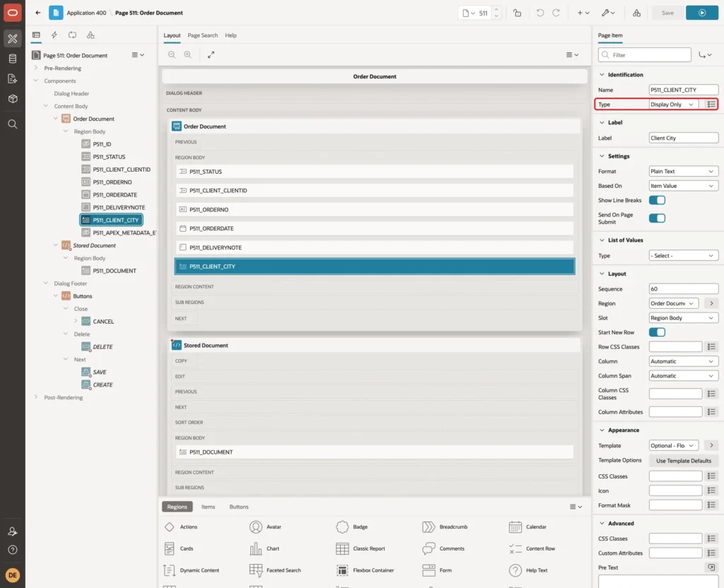Expand the Post-Rendering tree node
Image resolution: width=724 pixels, height=588 pixels.
coord(36,397)
